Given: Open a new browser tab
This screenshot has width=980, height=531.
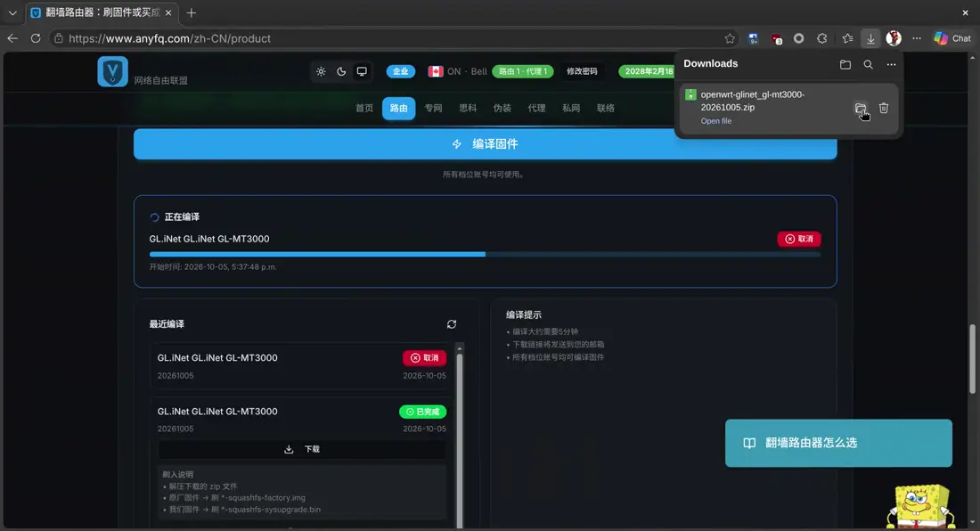Looking at the screenshot, I should (192, 12).
